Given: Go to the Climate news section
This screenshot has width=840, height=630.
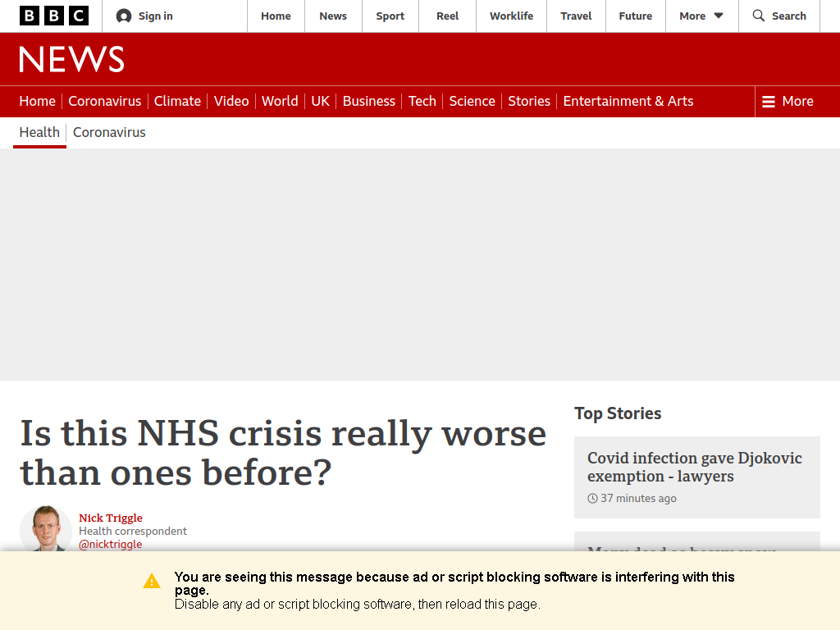Looking at the screenshot, I should [177, 101].
